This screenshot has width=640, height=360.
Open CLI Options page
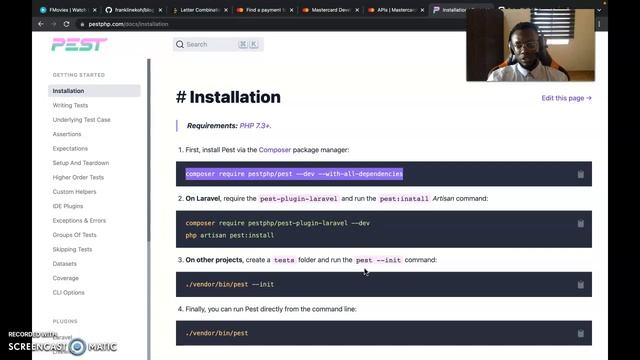[69, 293]
